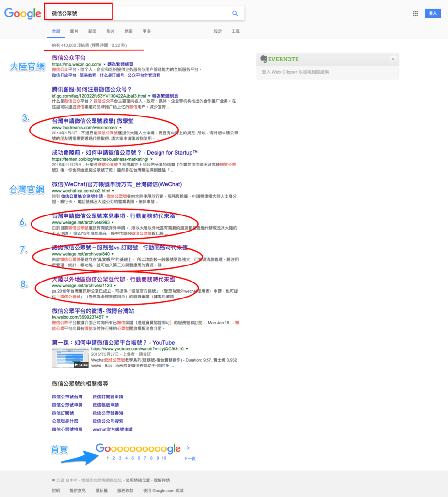This screenshot has width=448, height=497.
Task: Click 轉為繁體網頁 next to mp.weixin.qq.com
Action: coord(120,64)
